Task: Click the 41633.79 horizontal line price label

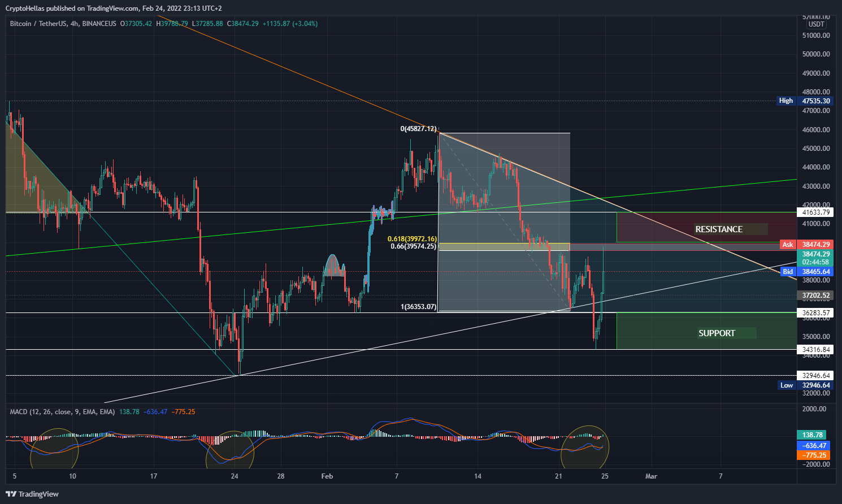Action: click(817, 212)
